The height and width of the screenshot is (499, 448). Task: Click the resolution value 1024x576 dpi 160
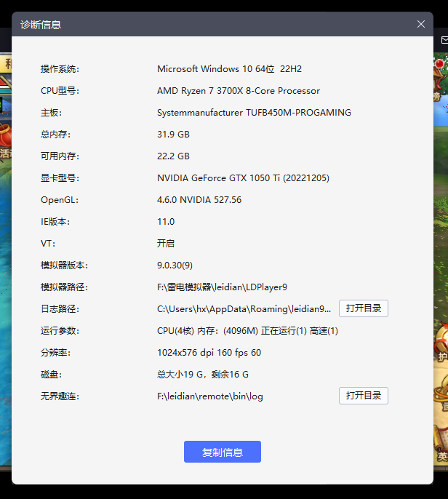(209, 353)
